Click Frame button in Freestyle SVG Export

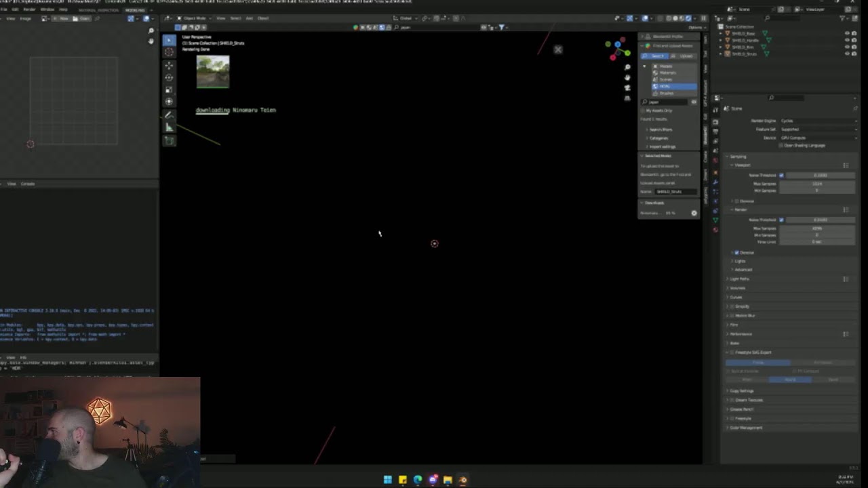pos(758,363)
